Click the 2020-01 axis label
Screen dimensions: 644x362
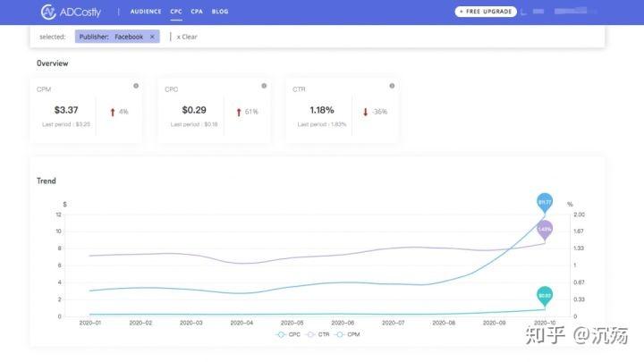(90, 323)
